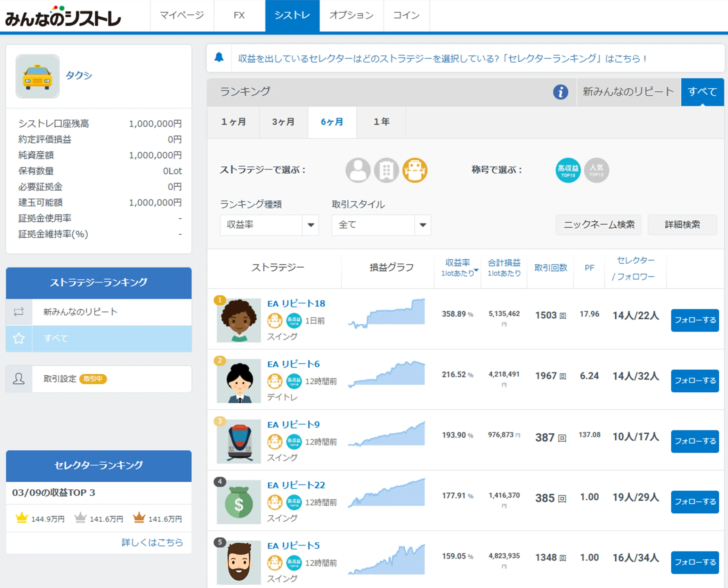Toggle the 人気 TOP10 badge filter
728x588 pixels.
pyautogui.click(x=596, y=170)
